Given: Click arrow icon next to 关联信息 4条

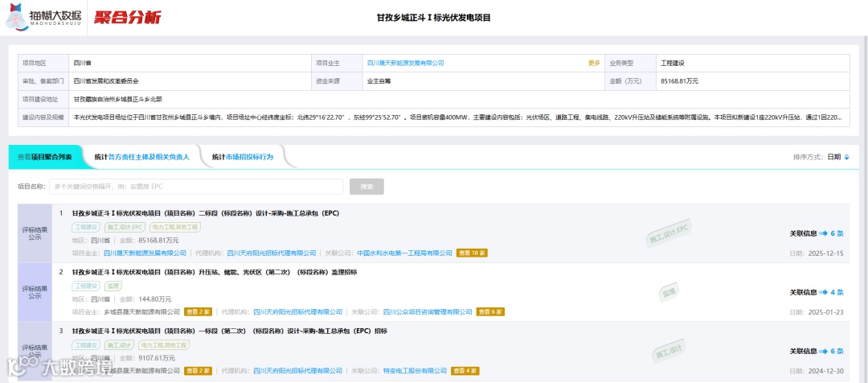Looking at the screenshot, I should pos(823,292).
